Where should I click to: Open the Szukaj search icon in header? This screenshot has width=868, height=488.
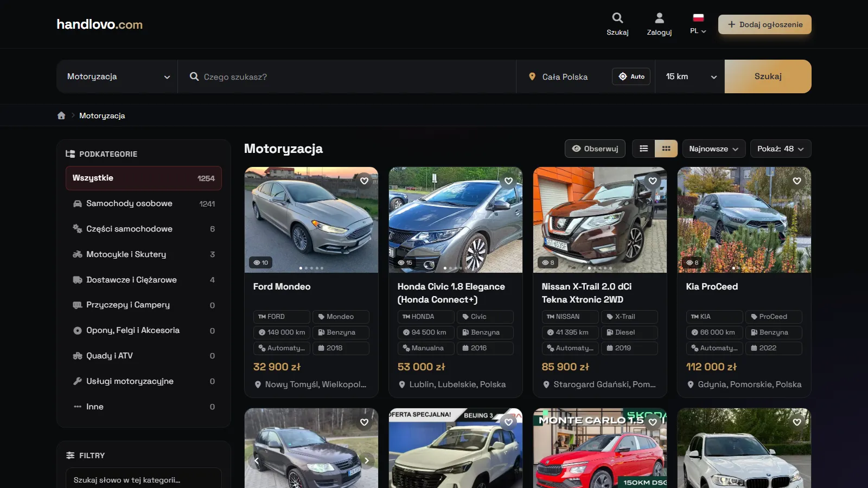(x=617, y=24)
